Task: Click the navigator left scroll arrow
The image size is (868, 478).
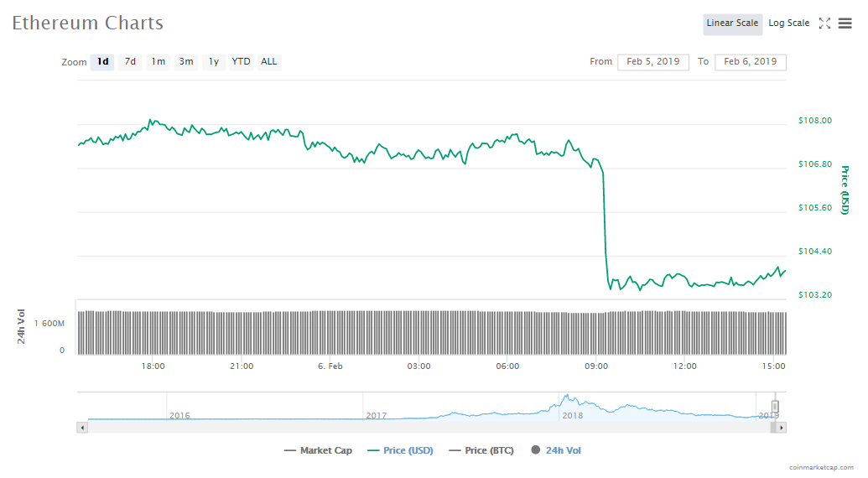Action: tap(82, 427)
